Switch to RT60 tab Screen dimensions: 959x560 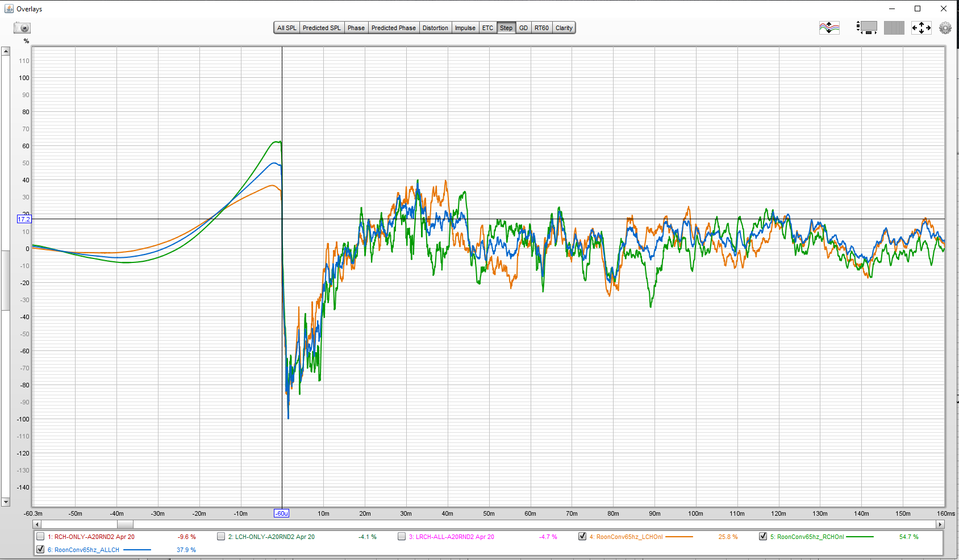coord(541,28)
